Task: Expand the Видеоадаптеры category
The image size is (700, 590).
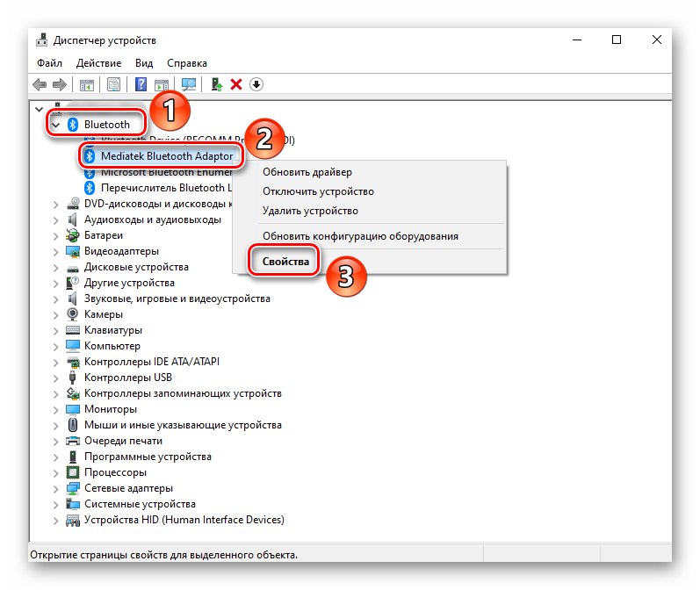Action: [x=56, y=252]
